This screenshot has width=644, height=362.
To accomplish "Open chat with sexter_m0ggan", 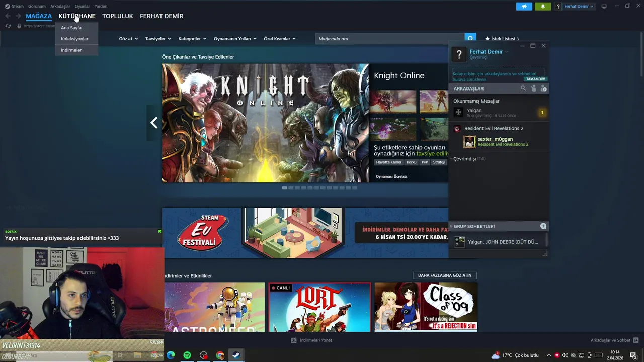I will pyautogui.click(x=498, y=142).
